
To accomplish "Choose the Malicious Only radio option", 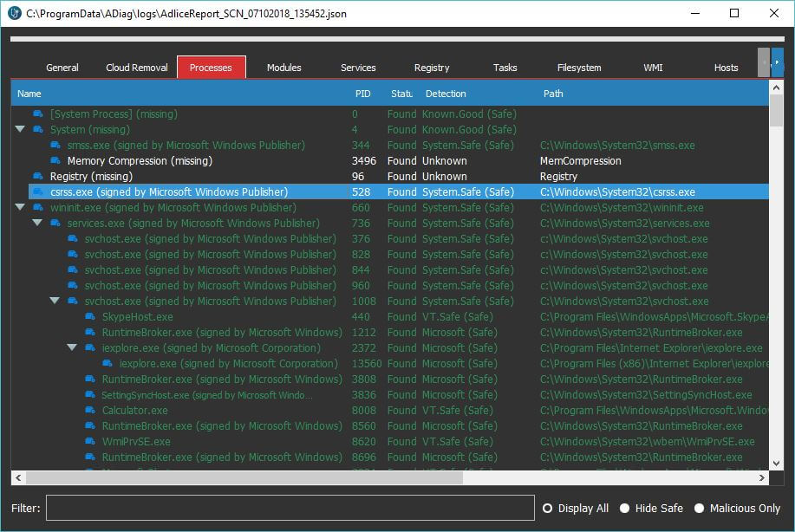I will [699, 509].
